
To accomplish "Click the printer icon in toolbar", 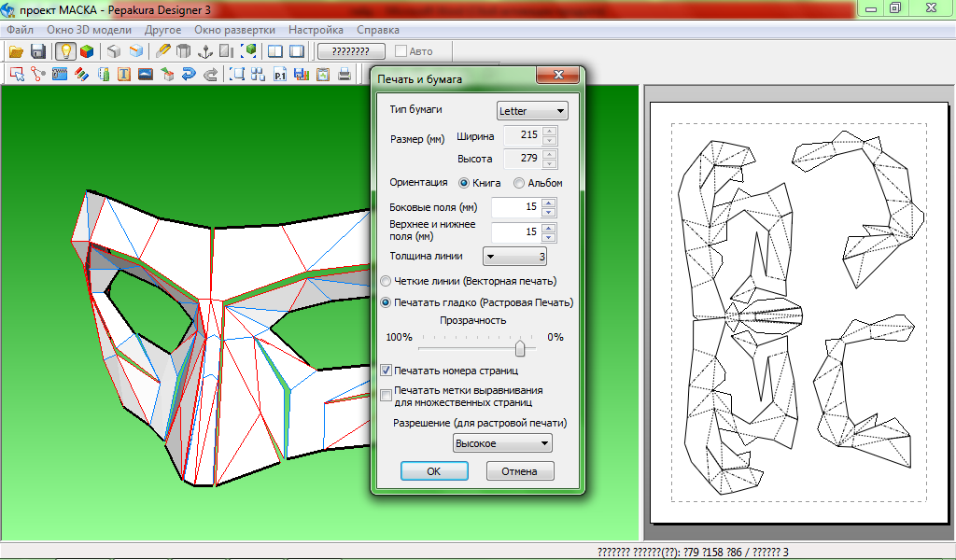I will click(x=344, y=75).
